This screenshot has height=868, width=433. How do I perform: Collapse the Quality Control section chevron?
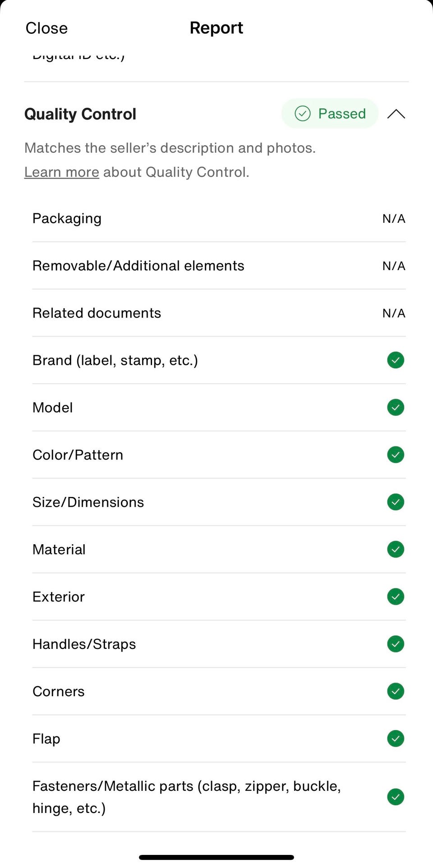click(x=396, y=114)
